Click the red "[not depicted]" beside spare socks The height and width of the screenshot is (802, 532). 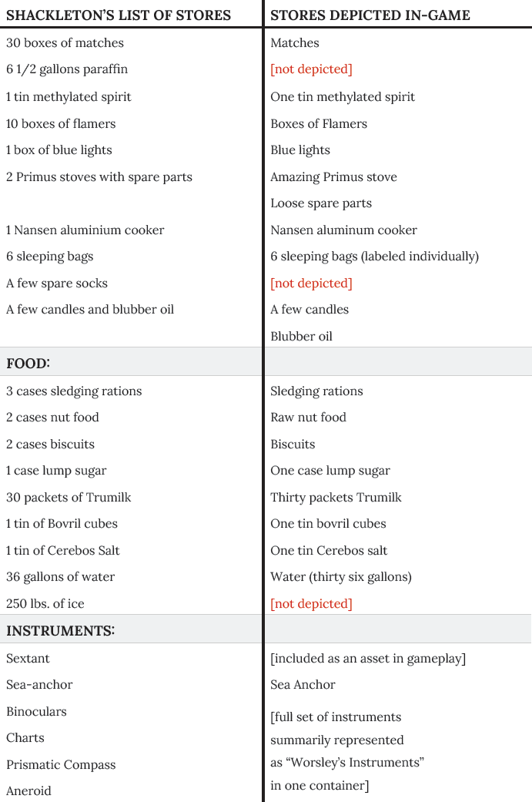coord(311,284)
